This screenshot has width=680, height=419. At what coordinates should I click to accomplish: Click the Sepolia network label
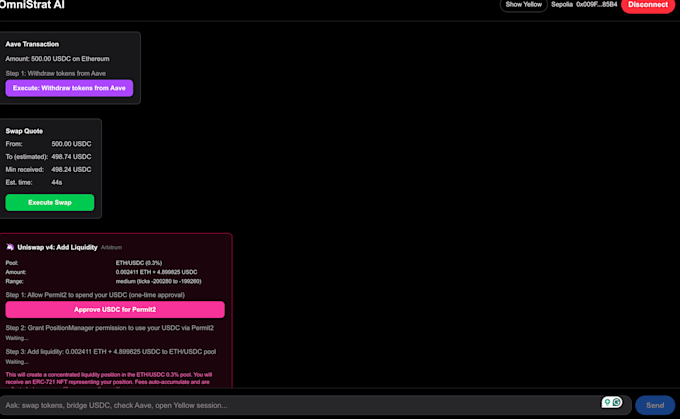[x=562, y=4]
